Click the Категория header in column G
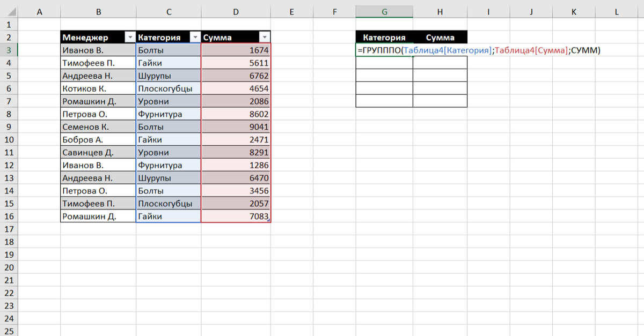Screen dimensions: 644x336 tap(384, 37)
